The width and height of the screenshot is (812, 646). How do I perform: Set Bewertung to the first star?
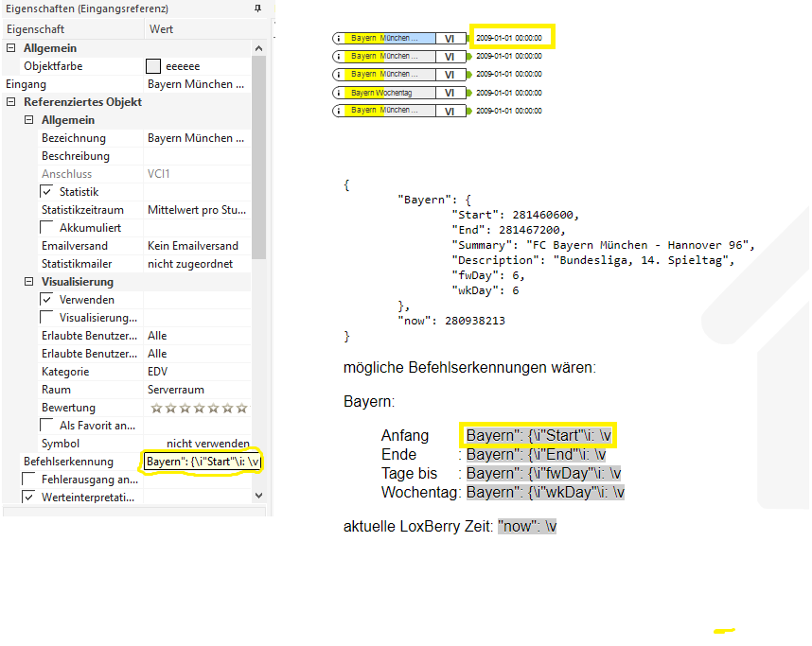click(x=156, y=409)
